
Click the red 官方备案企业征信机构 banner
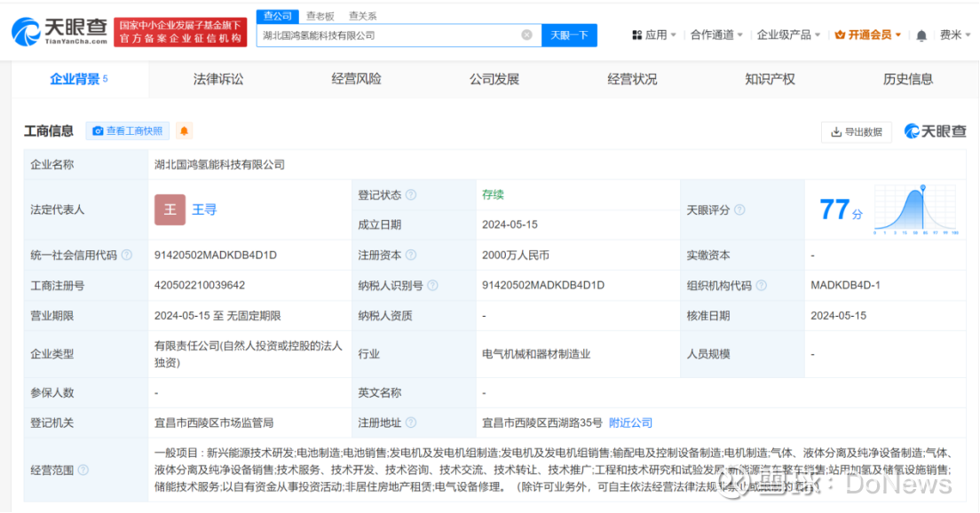[180, 32]
